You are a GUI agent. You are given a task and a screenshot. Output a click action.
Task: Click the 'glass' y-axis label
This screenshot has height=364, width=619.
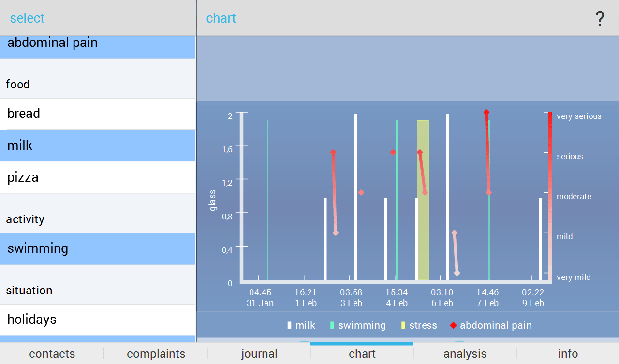[212, 200]
